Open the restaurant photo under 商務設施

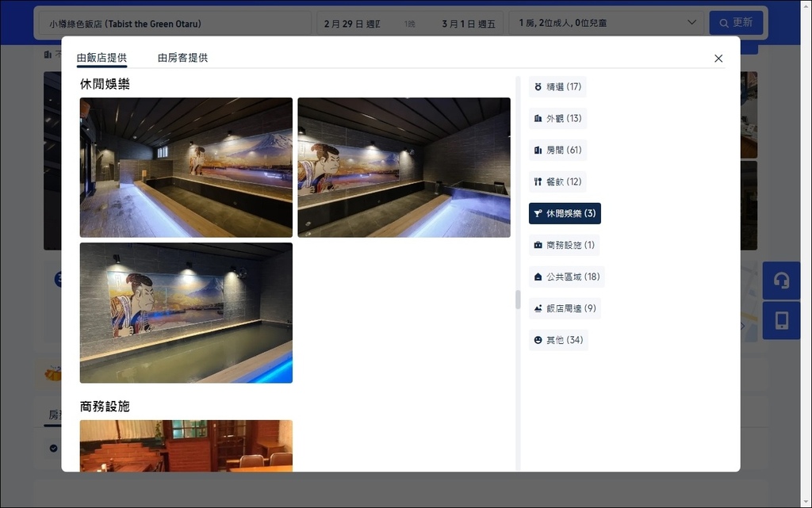point(186,446)
